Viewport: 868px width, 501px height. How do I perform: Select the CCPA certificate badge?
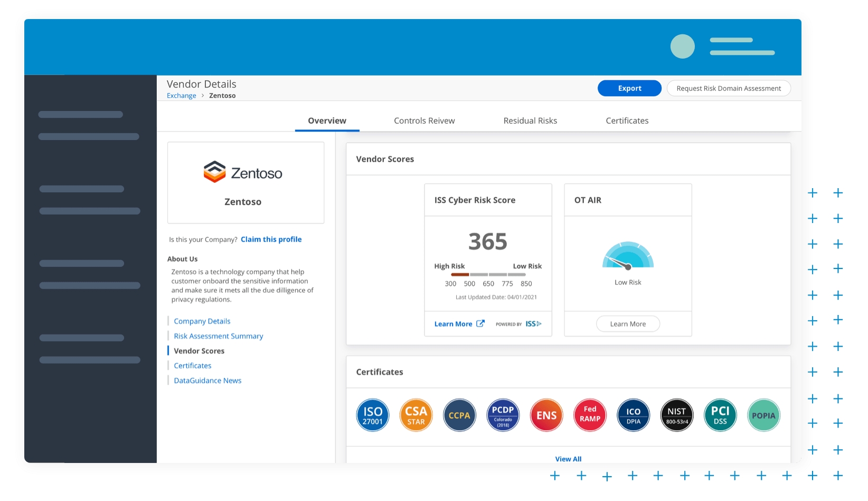[459, 415]
